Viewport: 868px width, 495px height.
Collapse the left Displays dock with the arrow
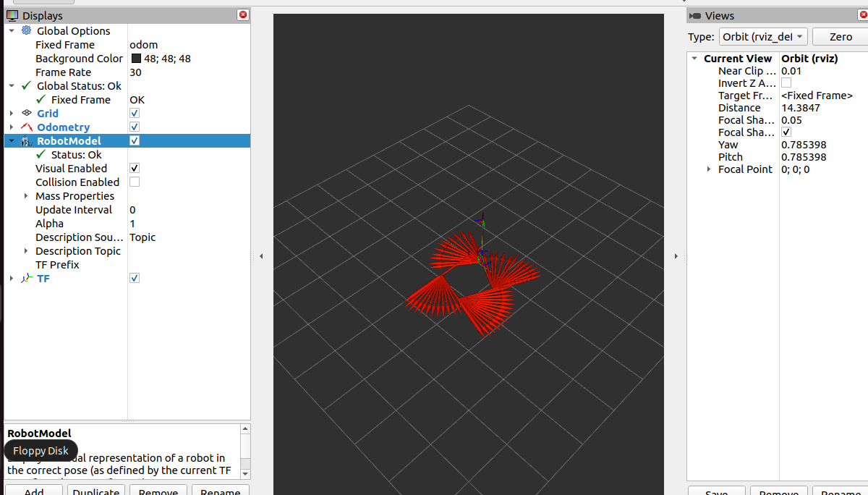[261, 256]
